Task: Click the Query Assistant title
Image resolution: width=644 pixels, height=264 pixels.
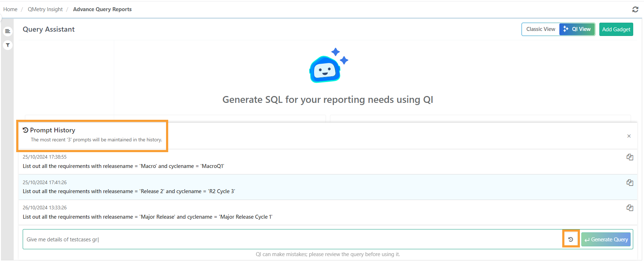Action: pyautogui.click(x=49, y=29)
